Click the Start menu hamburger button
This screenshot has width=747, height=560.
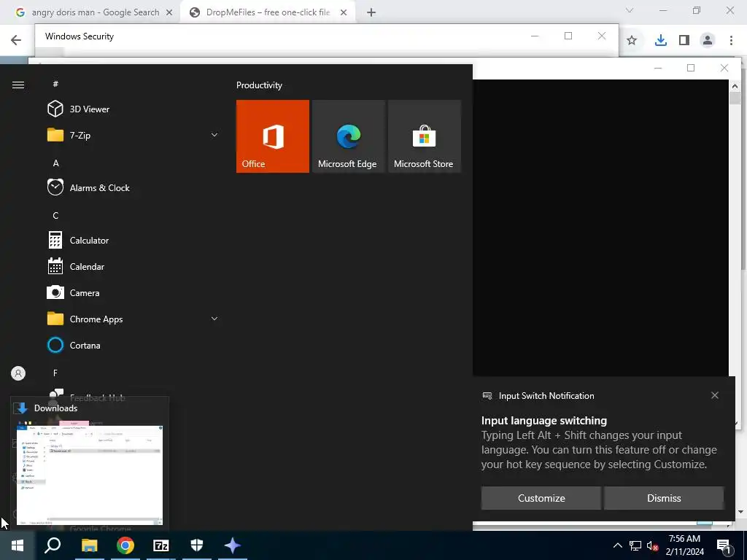pyautogui.click(x=18, y=85)
